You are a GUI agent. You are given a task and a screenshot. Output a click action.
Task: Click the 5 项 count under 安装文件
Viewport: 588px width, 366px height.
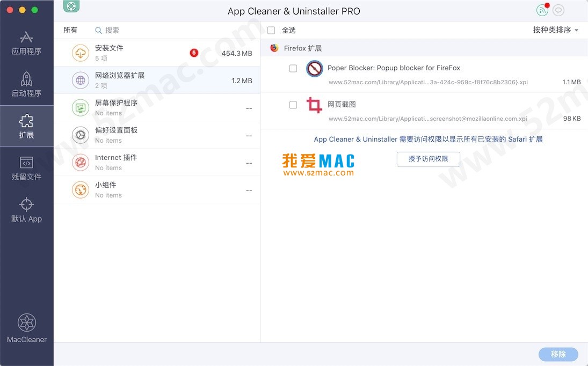101,58
